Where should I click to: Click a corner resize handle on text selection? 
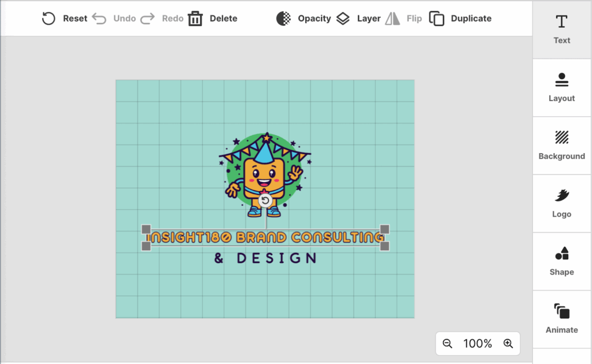coord(146,229)
